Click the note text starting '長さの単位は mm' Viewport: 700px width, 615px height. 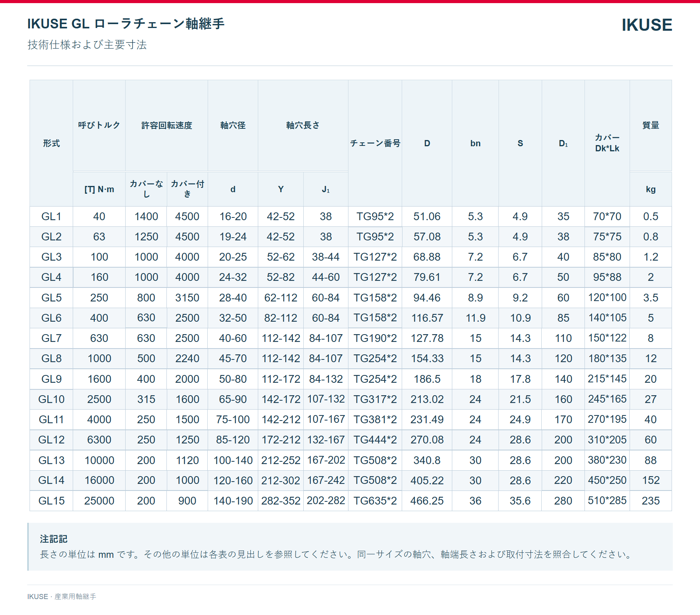click(x=337, y=554)
